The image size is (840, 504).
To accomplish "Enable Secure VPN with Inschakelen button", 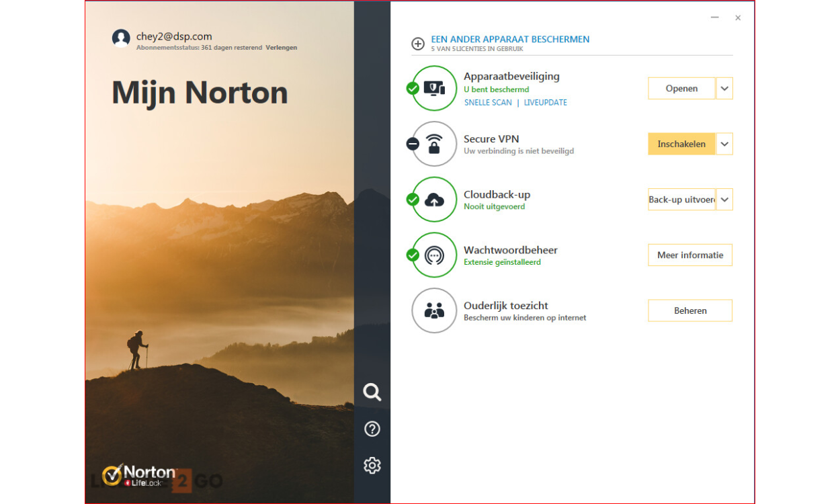I will tap(681, 144).
